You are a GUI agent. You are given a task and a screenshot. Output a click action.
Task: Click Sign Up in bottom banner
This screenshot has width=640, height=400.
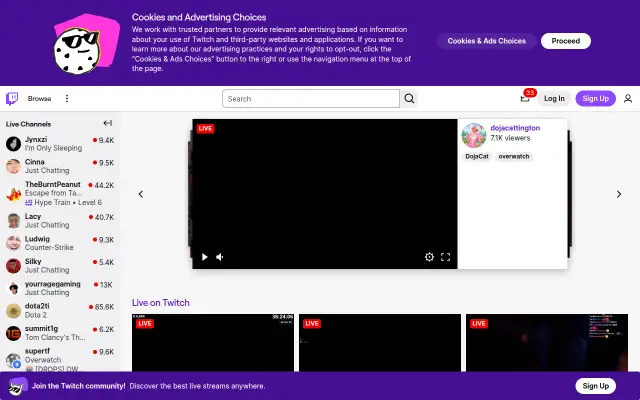pyautogui.click(x=596, y=386)
